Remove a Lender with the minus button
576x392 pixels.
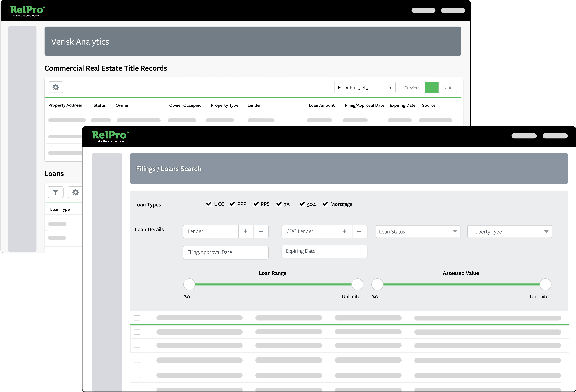(261, 231)
